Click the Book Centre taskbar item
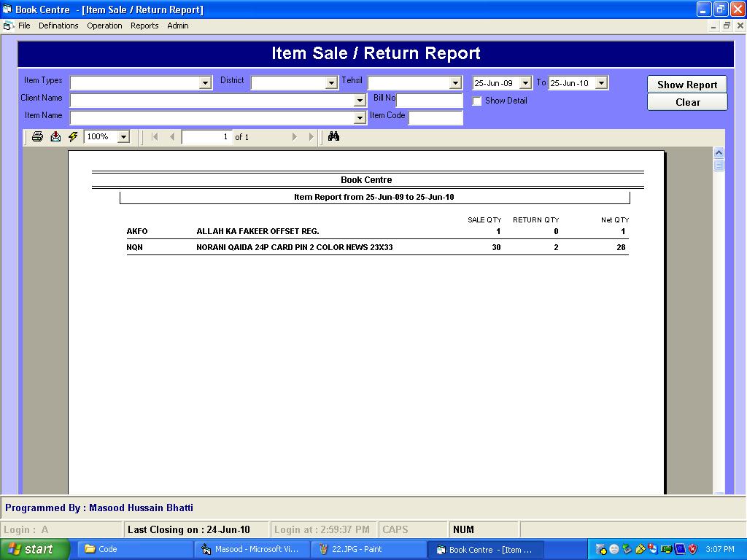 [485, 549]
